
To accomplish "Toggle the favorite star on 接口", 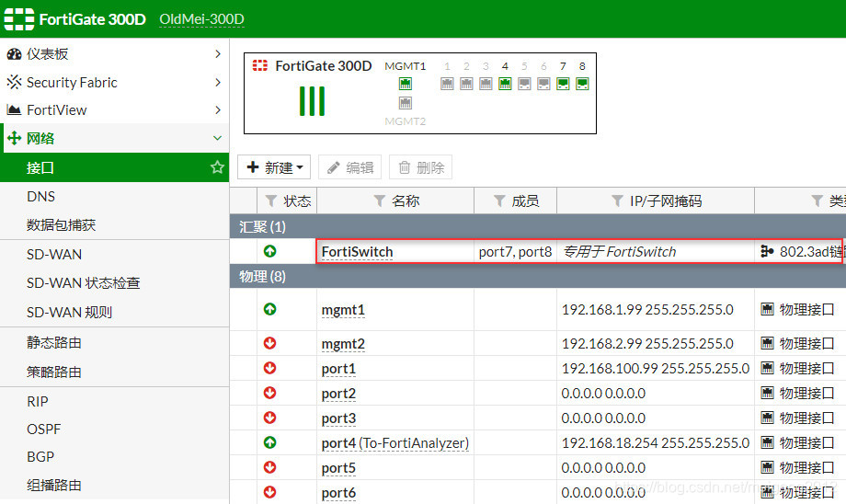I will [x=217, y=167].
